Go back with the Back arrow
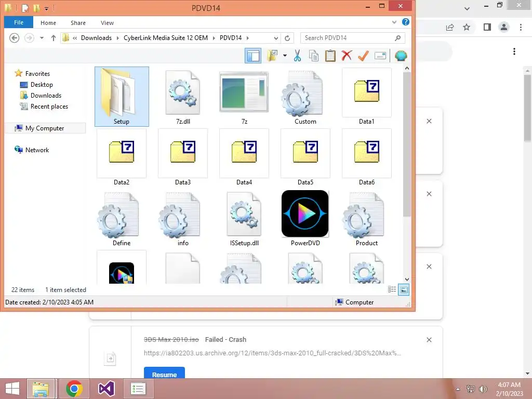The image size is (532, 399). point(14,37)
